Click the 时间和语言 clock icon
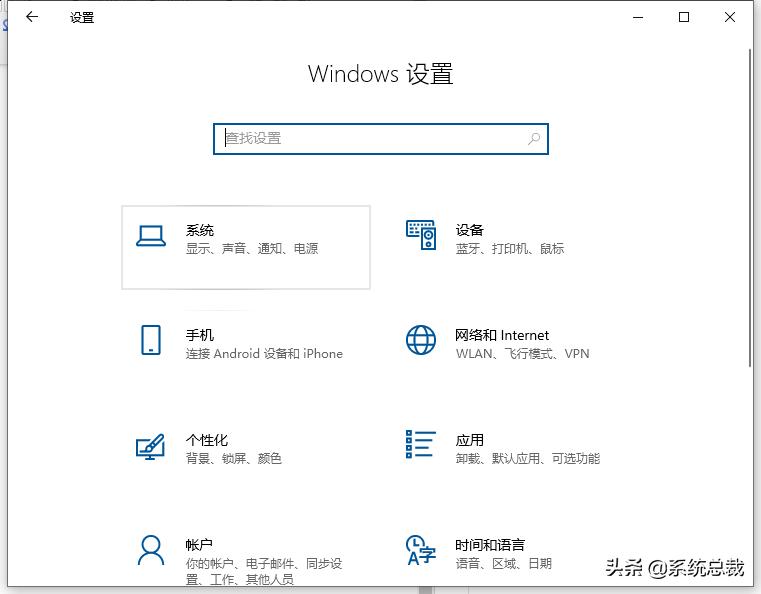 point(421,550)
